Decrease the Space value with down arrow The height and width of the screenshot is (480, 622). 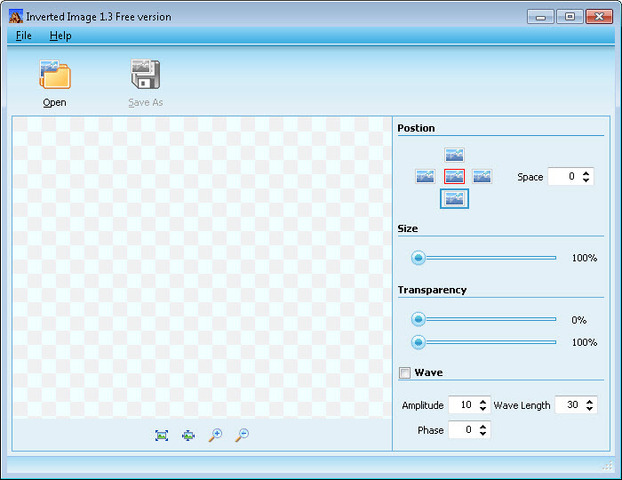tap(586, 180)
